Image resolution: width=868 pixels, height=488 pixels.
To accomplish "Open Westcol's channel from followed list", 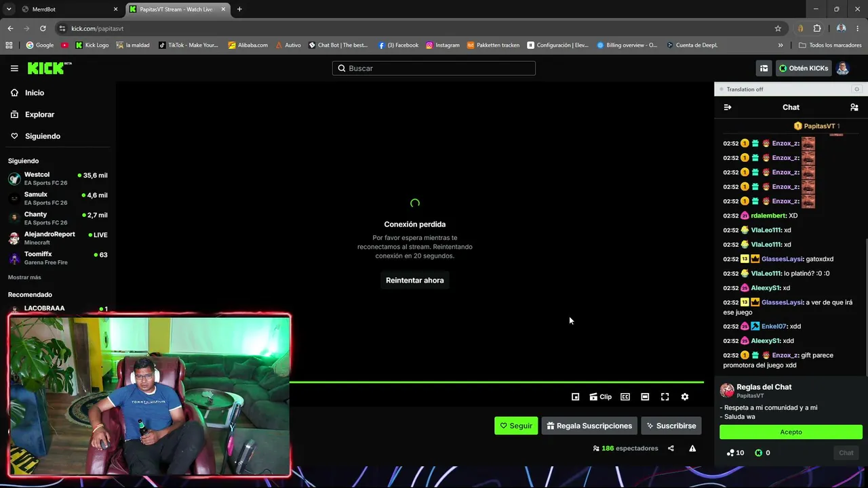I will (x=58, y=179).
